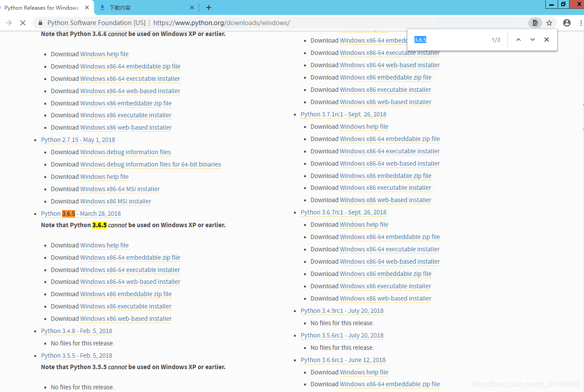
Task: Open Python 3.4.8 - Feb. 5, 2018 link
Action: coord(76,331)
